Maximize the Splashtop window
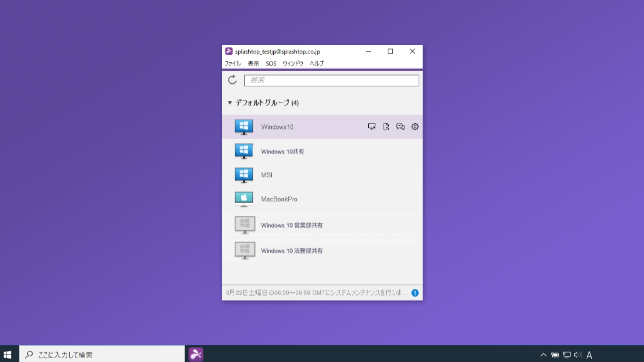This screenshot has width=644, height=362. 390,51
